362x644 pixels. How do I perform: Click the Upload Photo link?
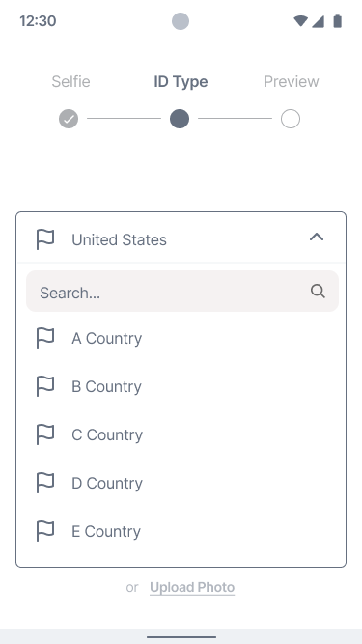point(192,588)
